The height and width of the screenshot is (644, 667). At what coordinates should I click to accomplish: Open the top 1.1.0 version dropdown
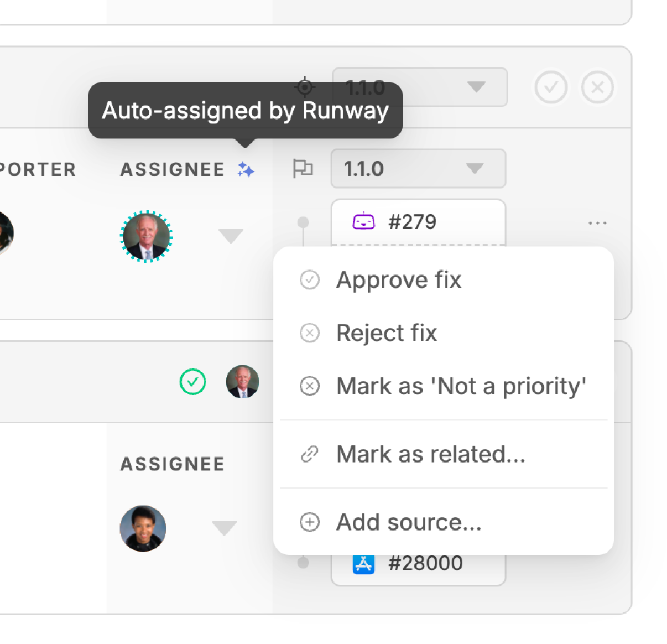pyautogui.click(x=420, y=87)
